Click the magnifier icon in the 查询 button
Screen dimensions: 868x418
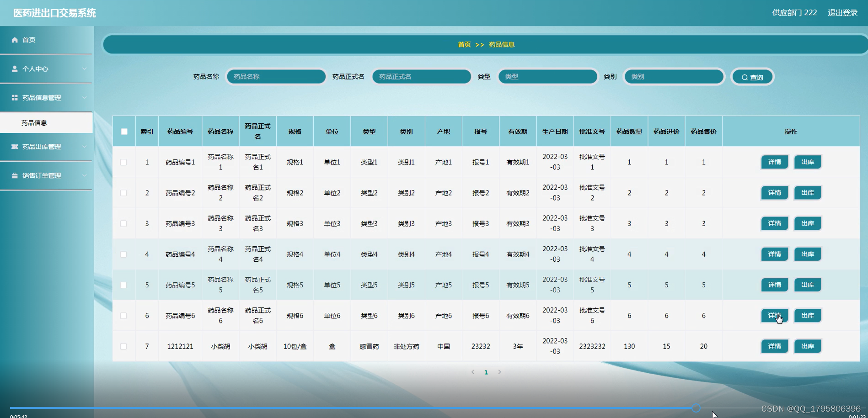coord(745,77)
